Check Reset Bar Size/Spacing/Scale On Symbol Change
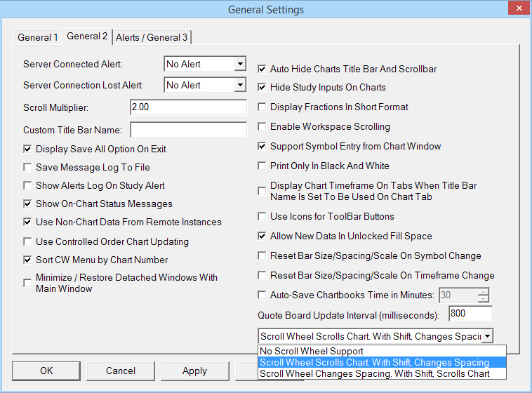532x393 pixels. point(262,255)
